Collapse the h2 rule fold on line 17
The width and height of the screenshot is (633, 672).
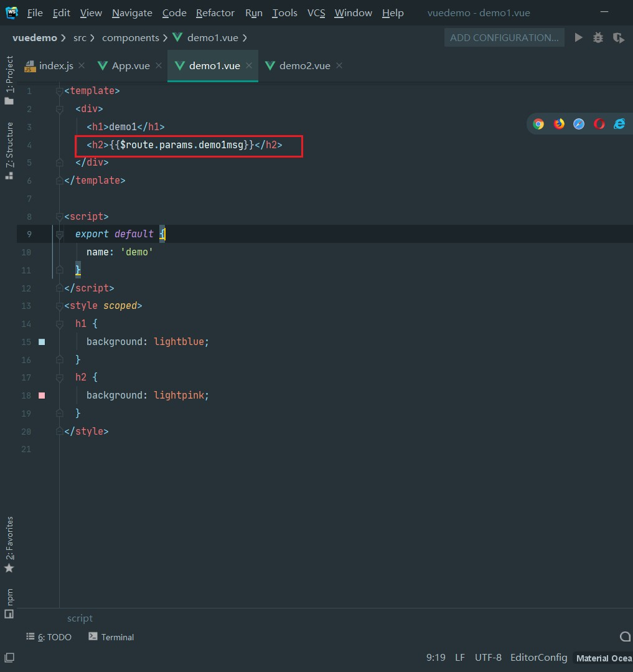click(60, 377)
